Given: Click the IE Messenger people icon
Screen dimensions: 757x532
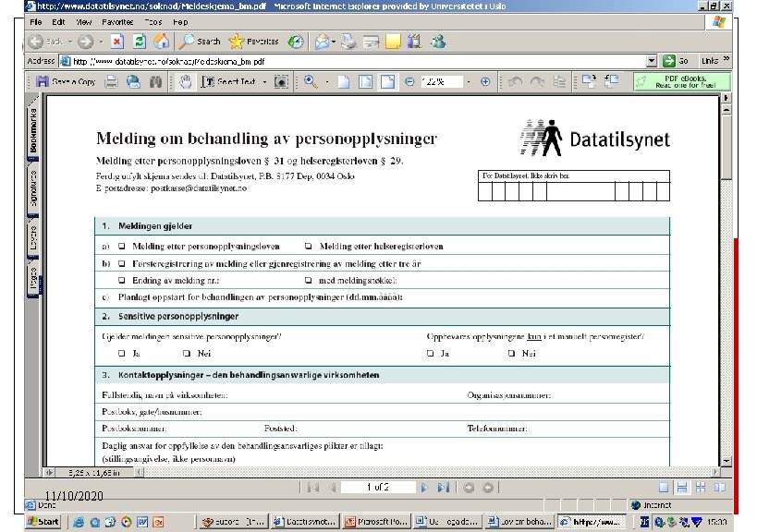Looking at the screenshot, I should point(438,42).
